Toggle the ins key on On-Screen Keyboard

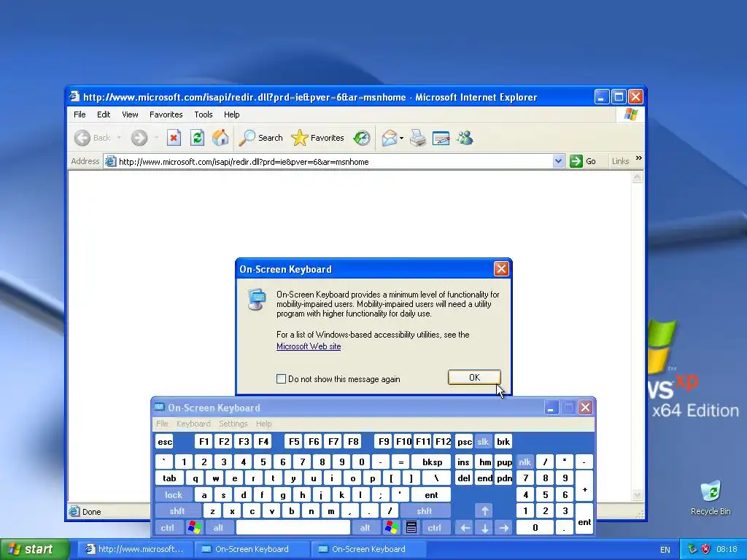coord(463,462)
